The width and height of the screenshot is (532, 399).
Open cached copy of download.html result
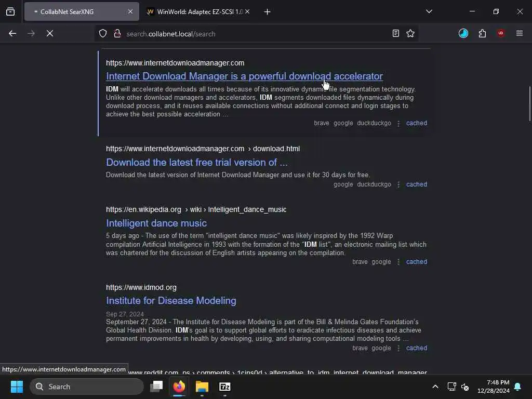(x=417, y=184)
